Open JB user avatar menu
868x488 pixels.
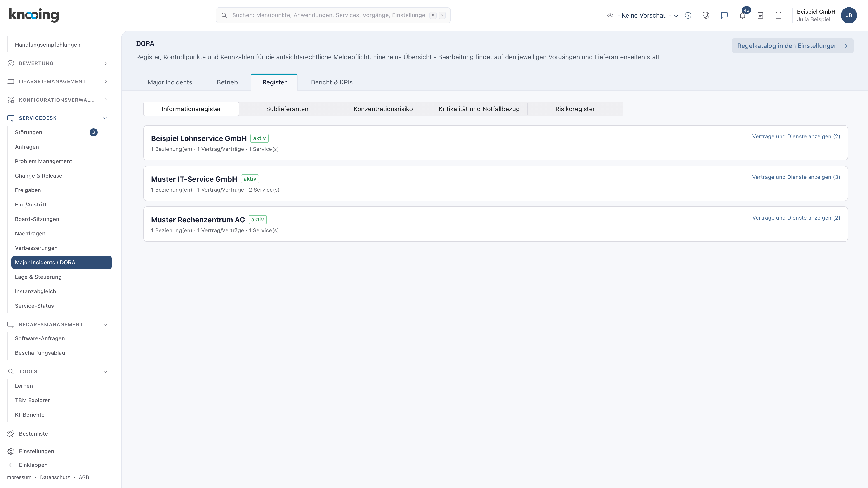pyautogui.click(x=849, y=16)
